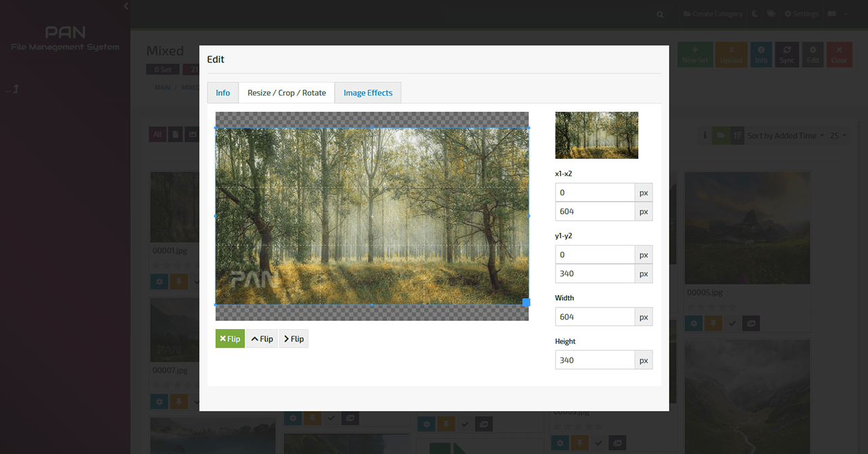Click the 00005.jpg file name
This screenshot has height=454, width=868.
[705, 292]
